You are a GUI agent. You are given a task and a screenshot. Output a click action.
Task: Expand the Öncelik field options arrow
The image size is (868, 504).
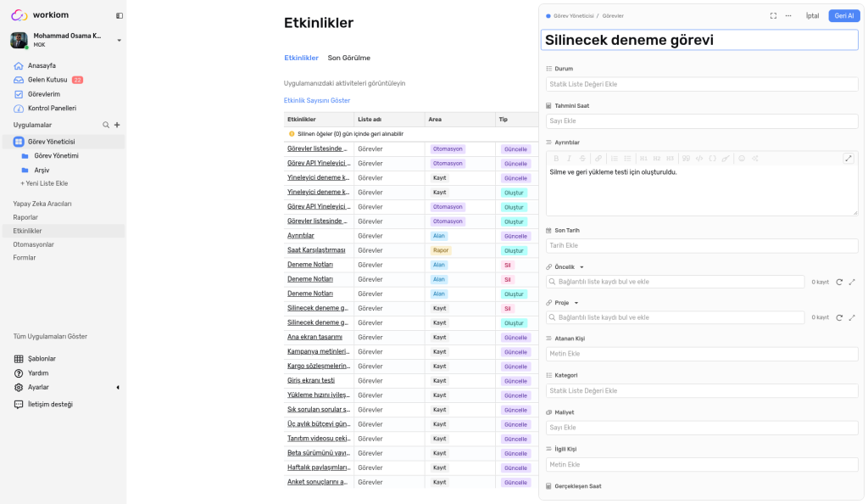(581, 267)
